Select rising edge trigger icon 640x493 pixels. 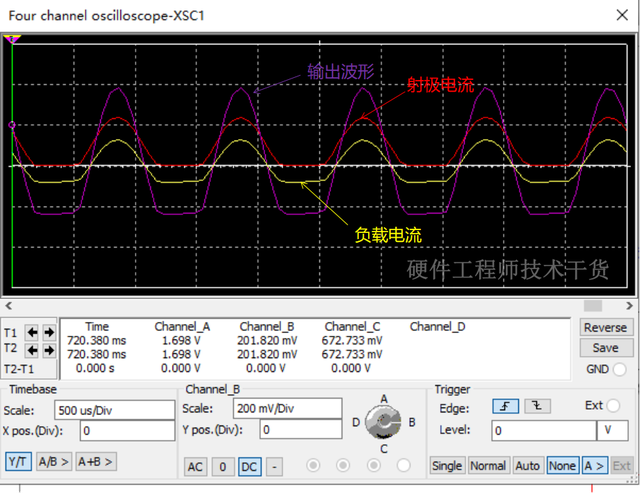505,406
